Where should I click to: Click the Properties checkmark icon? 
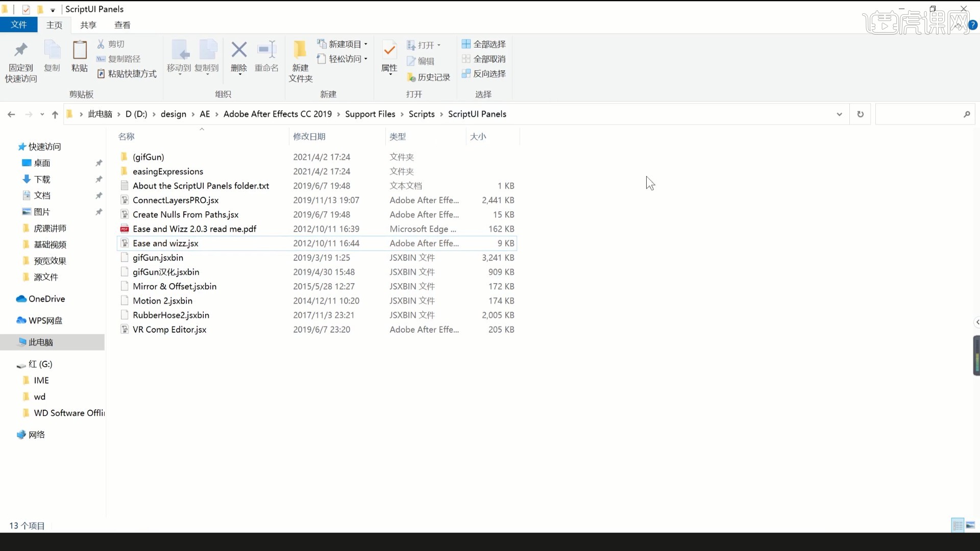click(389, 50)
